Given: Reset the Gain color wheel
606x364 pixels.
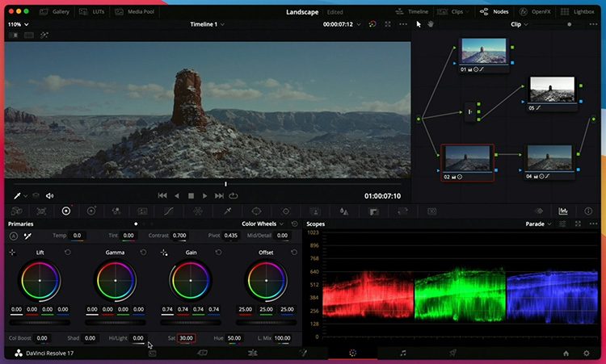Looking at the screenshot, I should [x=220, y=253].
